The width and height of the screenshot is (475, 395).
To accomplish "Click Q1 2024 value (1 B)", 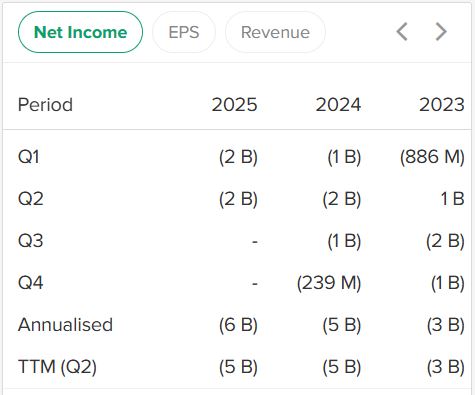I will point(344,157).
